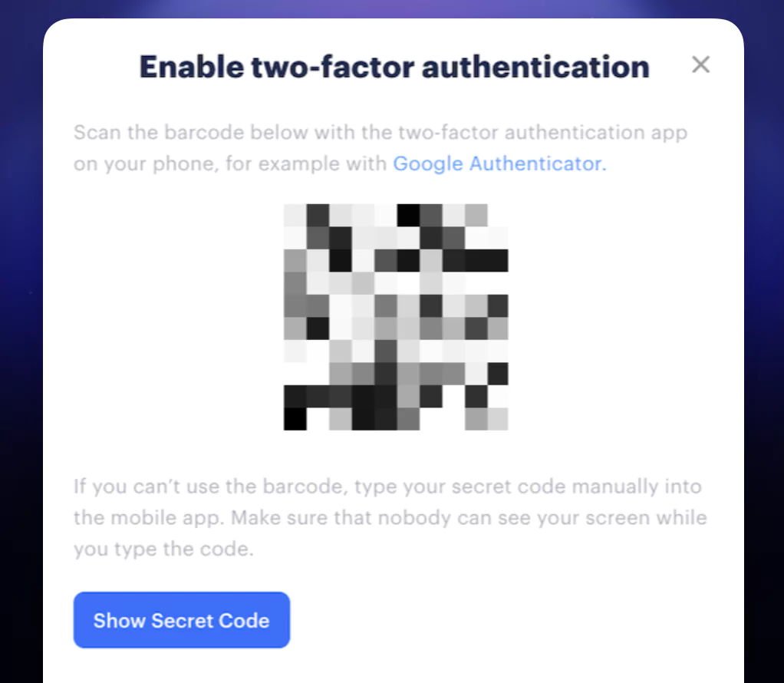Dismiss dialog using the X icon
Viewport: 784px width, 683px height.
(x=700, y=64)
